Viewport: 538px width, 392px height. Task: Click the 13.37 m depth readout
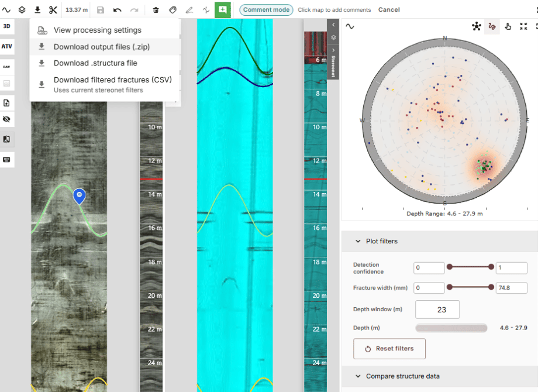[x=77, y=9]
